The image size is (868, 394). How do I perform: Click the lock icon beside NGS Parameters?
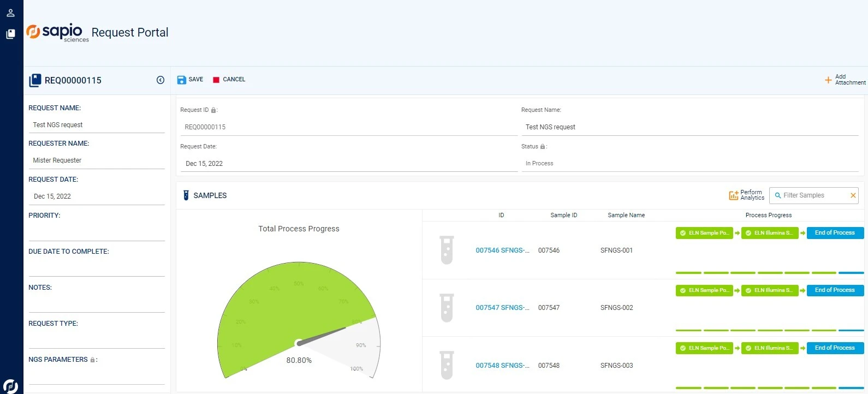point(93,360)
